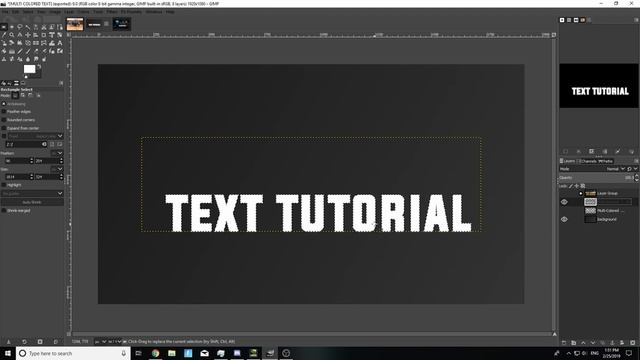Screen dimensions: 640x360
Task: Swap foreground and background colors
Action: pyautogui.click(x=39, y=66)
